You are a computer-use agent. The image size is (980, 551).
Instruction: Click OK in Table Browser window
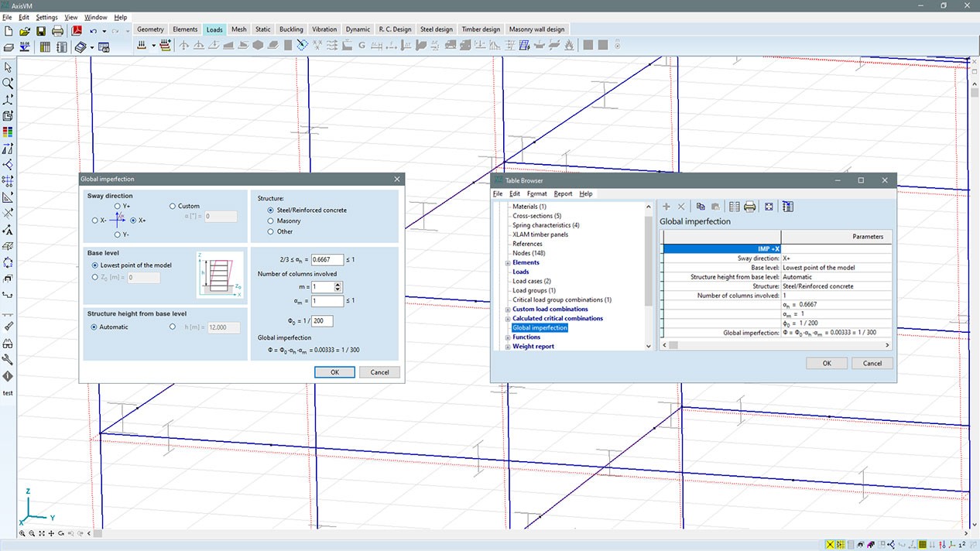click(827, 363)
